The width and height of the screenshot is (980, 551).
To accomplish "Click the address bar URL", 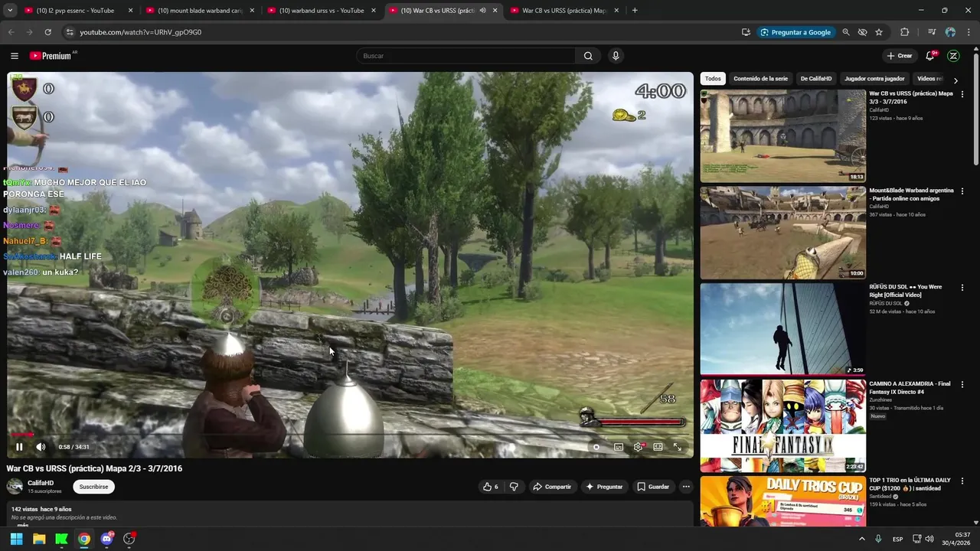I will pyautogui.click(x=141, y=32).
